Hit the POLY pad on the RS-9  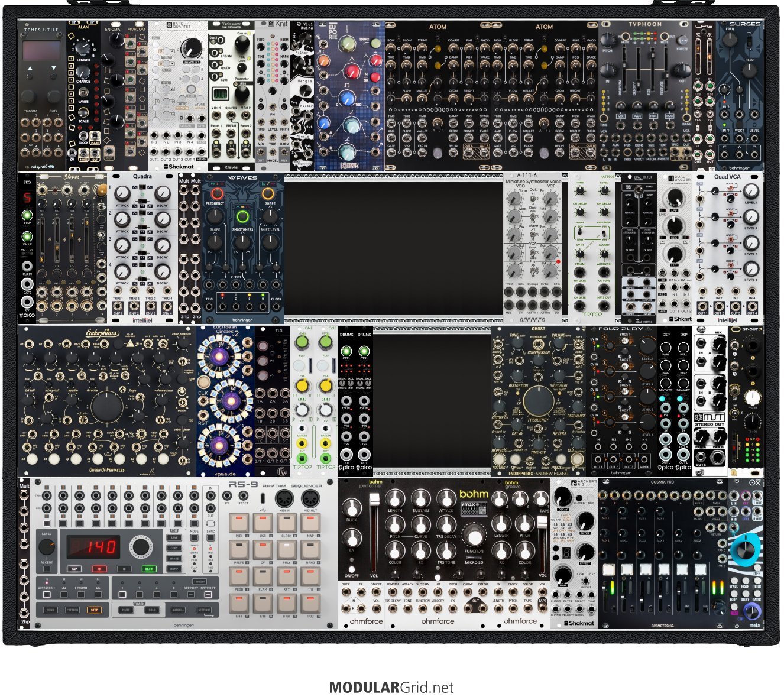[x=286, y=549]
